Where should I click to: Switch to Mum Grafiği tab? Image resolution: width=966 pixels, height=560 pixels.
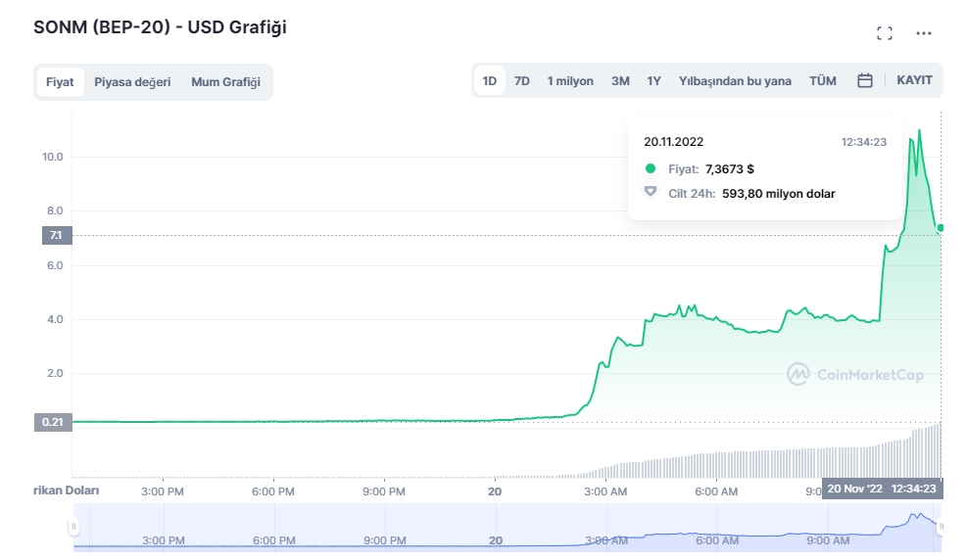pos(225,82)
